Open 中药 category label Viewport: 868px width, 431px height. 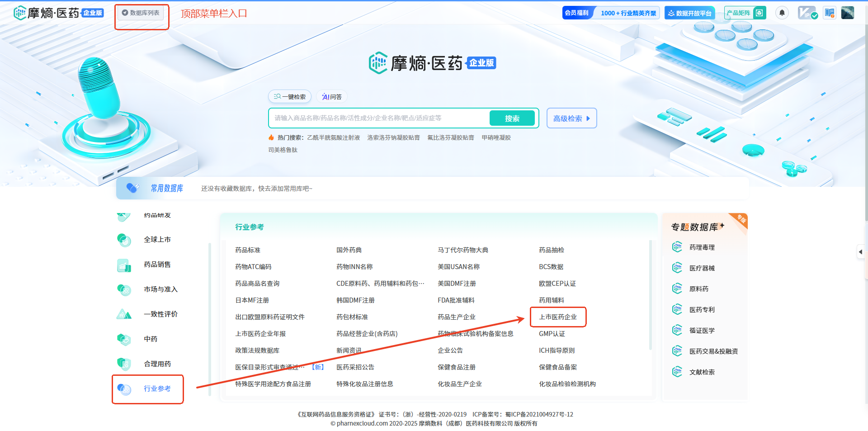pos(151,339)
